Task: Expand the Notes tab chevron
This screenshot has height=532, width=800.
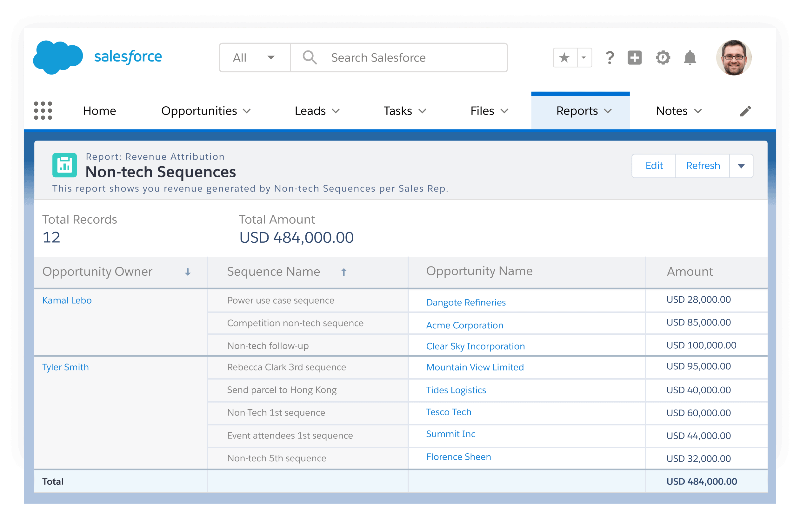Action: click(x=698, y=111)
